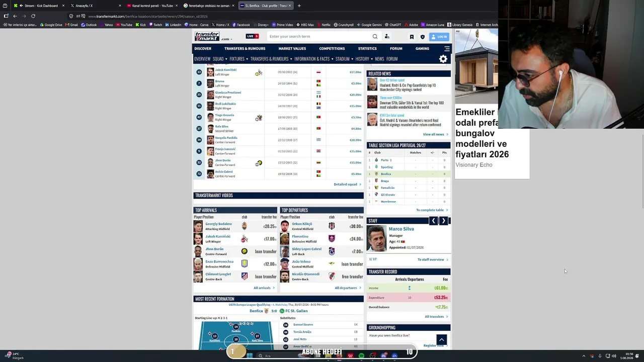
Task: Click Beşiktaş crest in Kökçü row
Action: click(x=332, y=226)
